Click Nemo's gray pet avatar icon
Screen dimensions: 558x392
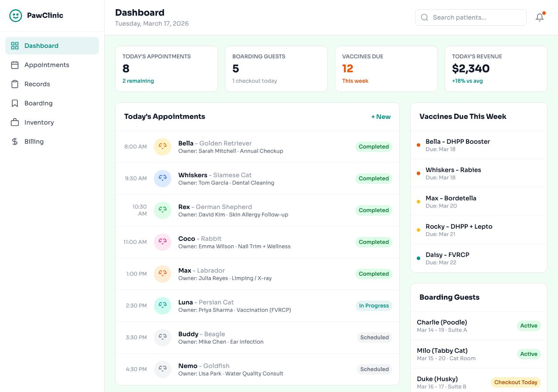[x=163, y=369]
